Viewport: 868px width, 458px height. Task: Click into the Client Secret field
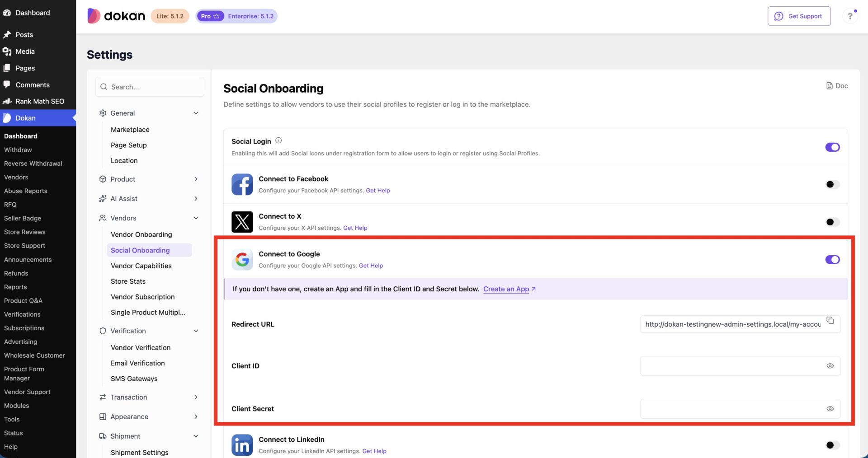click(x=740, y=409)
